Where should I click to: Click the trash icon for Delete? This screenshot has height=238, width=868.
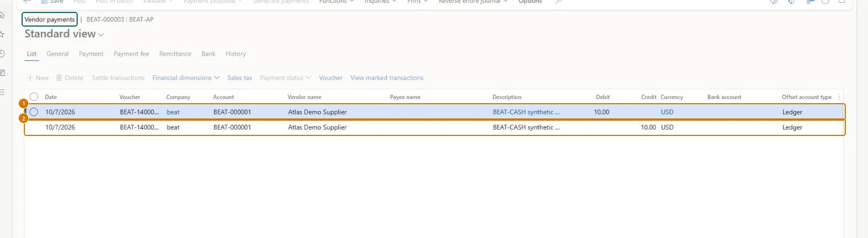(x=59, y=78)
